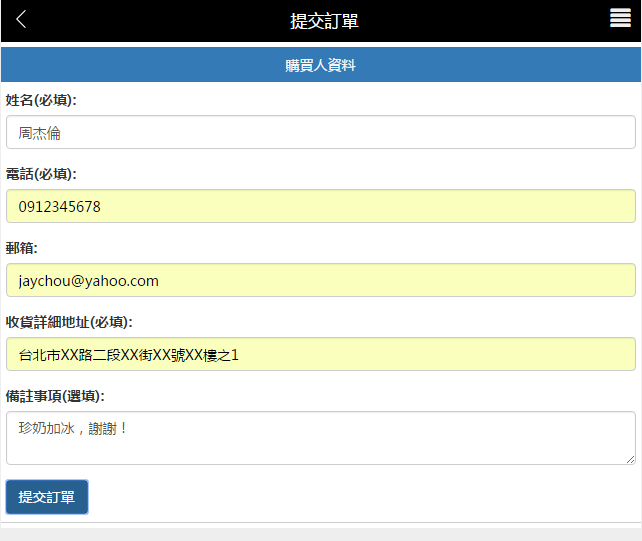642x541 pixels.
Task: Click the 提交訂單 page title
Action: [323, 21]
